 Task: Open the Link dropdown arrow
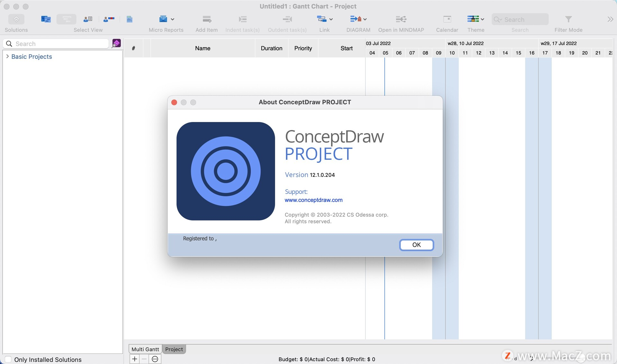pyautogui.click(x=331, y=19)
